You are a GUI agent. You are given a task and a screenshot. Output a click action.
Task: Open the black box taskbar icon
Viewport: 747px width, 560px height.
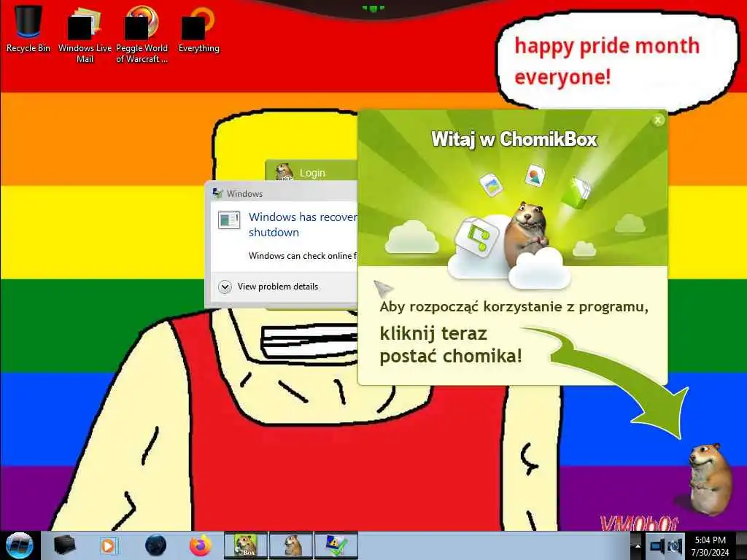[64, 545]
